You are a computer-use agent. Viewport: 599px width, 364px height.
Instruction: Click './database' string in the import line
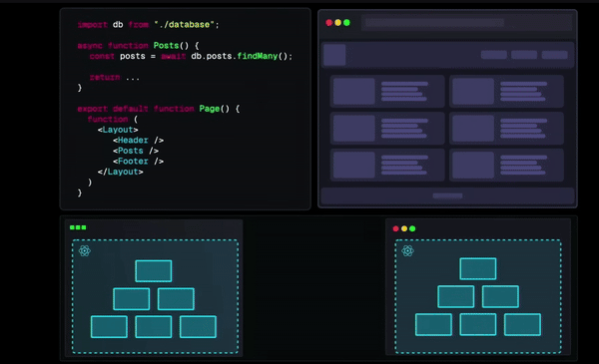click(184, 25)
